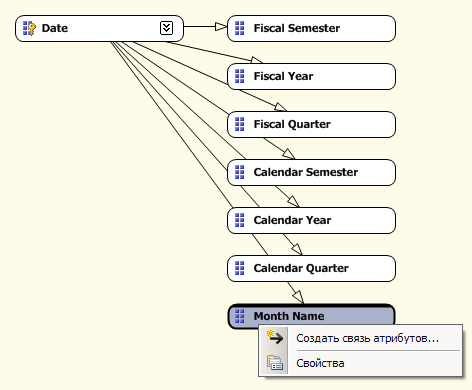Select the Fiscal Semester node
472x390 pixels.
click(x=311, y=28)
